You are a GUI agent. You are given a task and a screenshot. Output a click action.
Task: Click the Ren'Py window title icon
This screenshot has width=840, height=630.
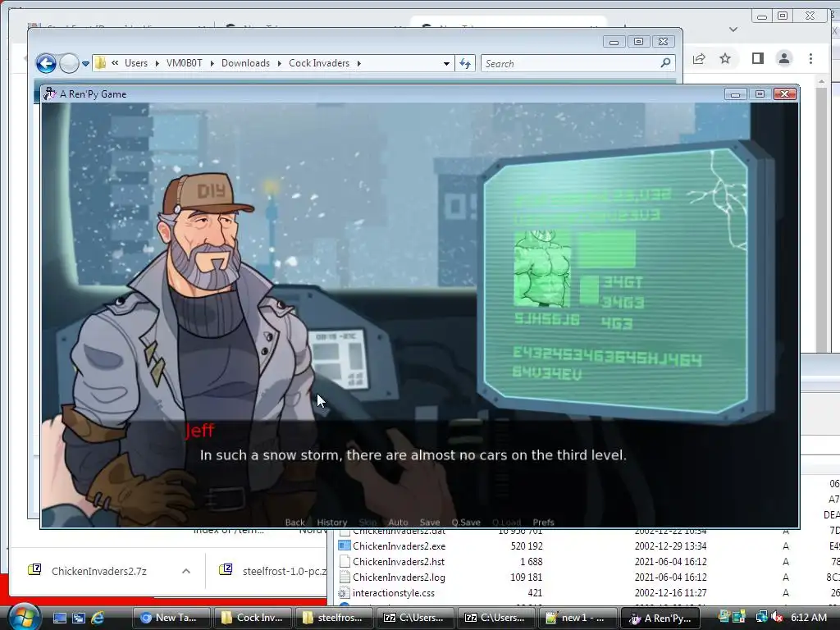pos(49,94)
